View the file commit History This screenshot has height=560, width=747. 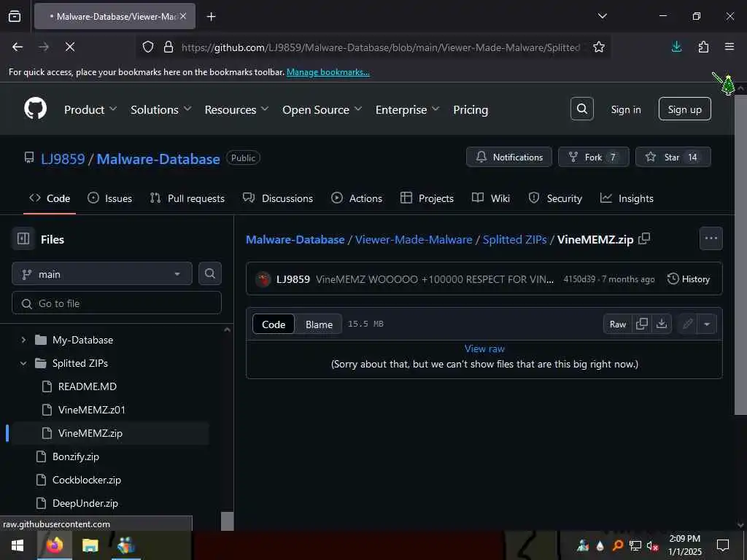(x=689, y=279)
